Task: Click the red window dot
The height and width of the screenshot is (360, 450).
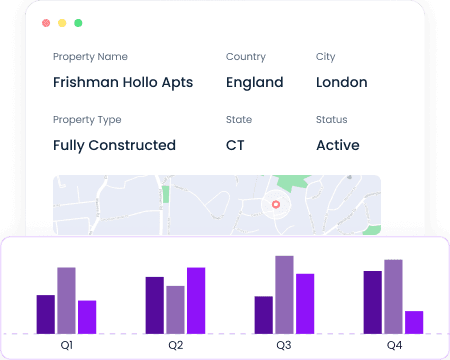Action: 46,23
